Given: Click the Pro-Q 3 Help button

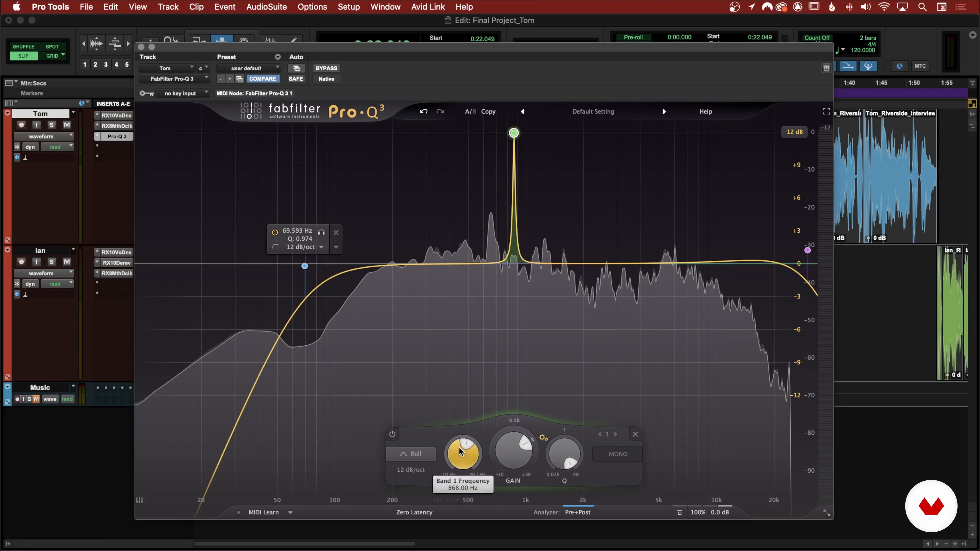Looking at the screenshot, I should [706, 111].
